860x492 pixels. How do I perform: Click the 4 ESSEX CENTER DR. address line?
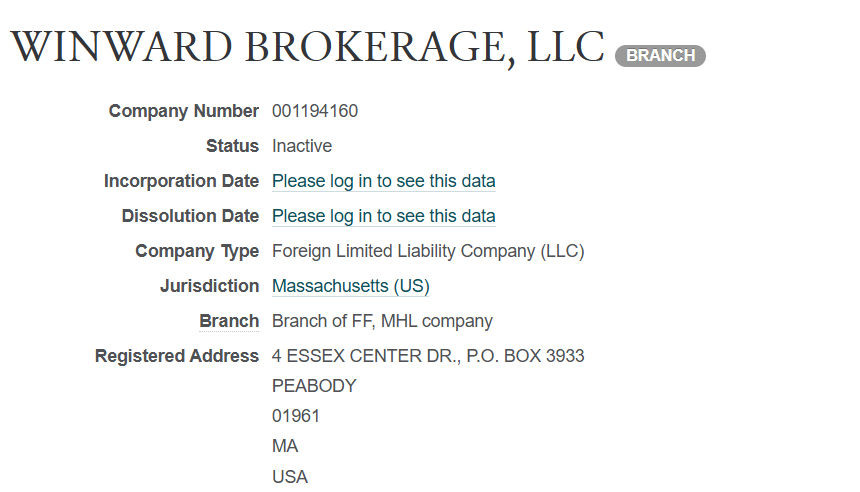[x=427, y=356]
